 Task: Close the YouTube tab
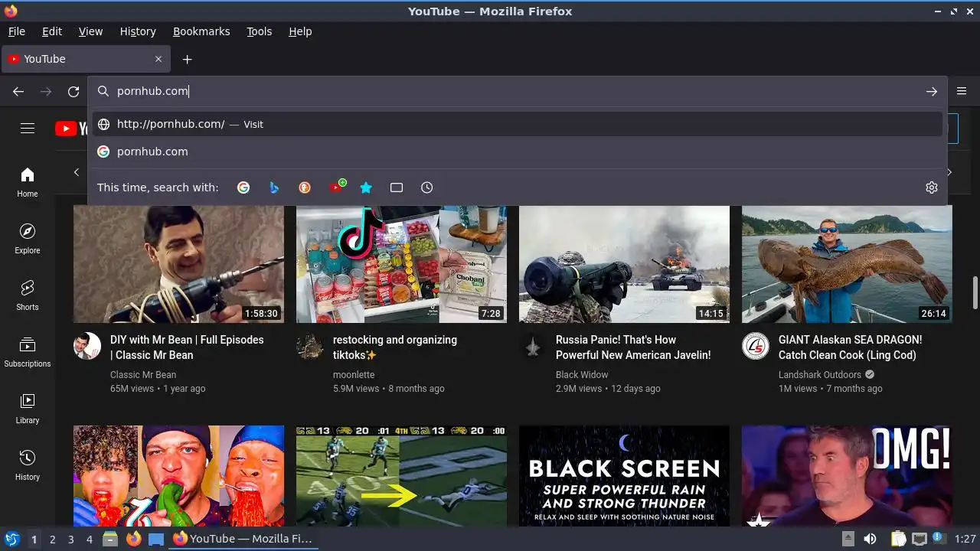click(158, 59)
